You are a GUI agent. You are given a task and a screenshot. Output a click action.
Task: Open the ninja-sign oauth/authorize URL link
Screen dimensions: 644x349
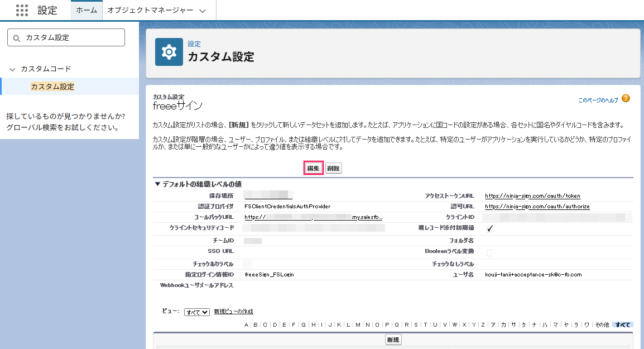point(537,207)
